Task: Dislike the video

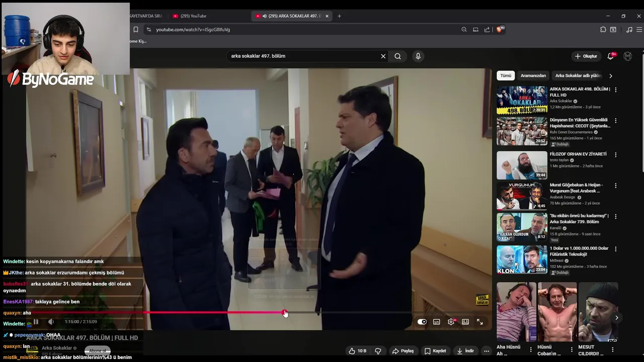Action: (378, 351)
